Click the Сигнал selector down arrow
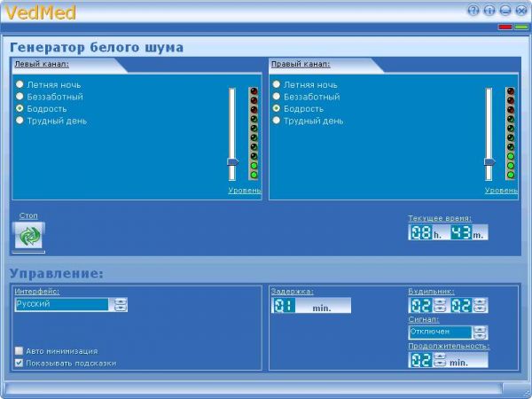Viewport: 532px width, 399px height. point(480,336)
